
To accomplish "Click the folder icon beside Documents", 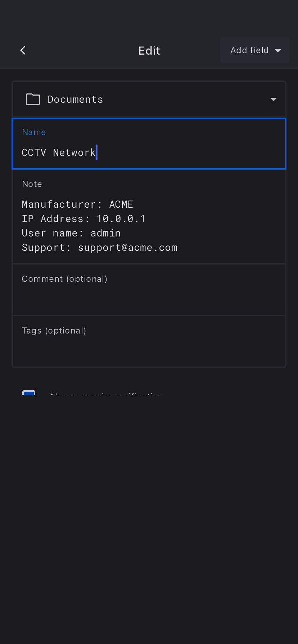I will [x=33, y=99].
